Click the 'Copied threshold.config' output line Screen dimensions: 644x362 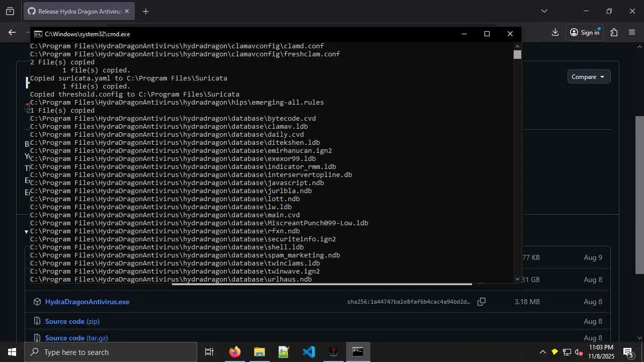click(x=134, y=95)
